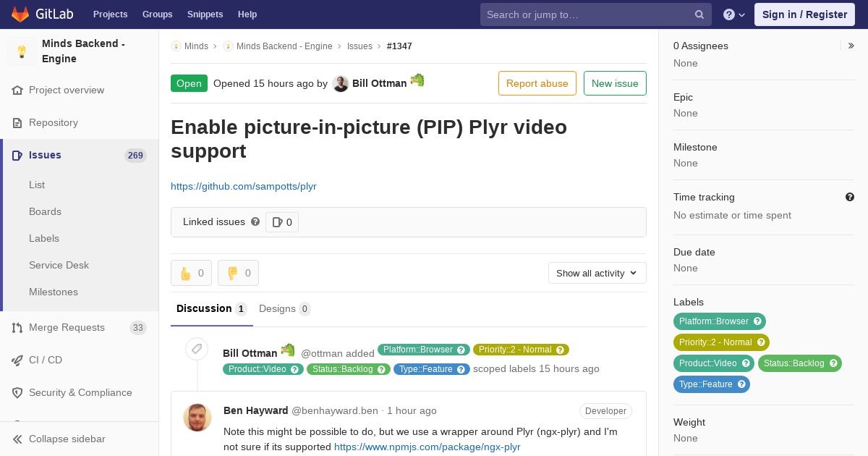Click the Minds breadcrumb link
The height and width of the screenshot is (456, 868).
click(196, 46)
